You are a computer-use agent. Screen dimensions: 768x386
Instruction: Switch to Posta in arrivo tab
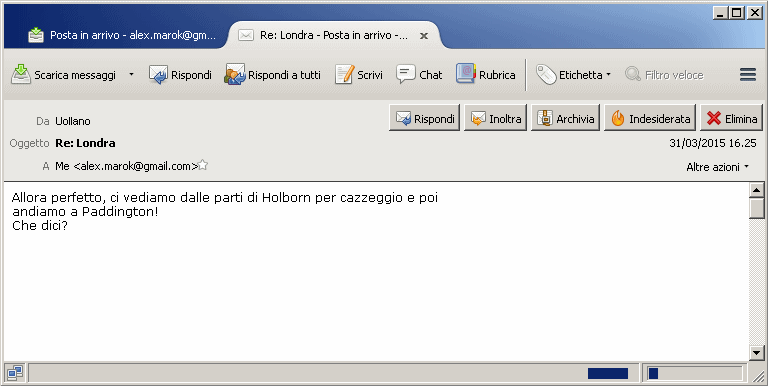click(121, 35)
